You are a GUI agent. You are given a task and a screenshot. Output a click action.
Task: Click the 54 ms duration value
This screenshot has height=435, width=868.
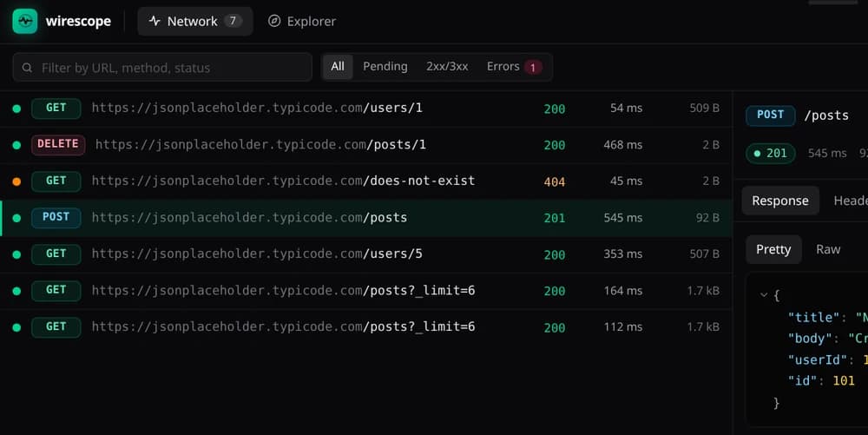coord(626,108)
